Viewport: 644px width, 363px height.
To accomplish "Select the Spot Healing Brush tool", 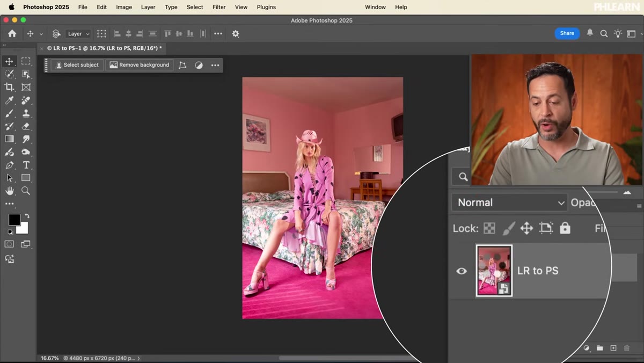I will pos(26,100).
